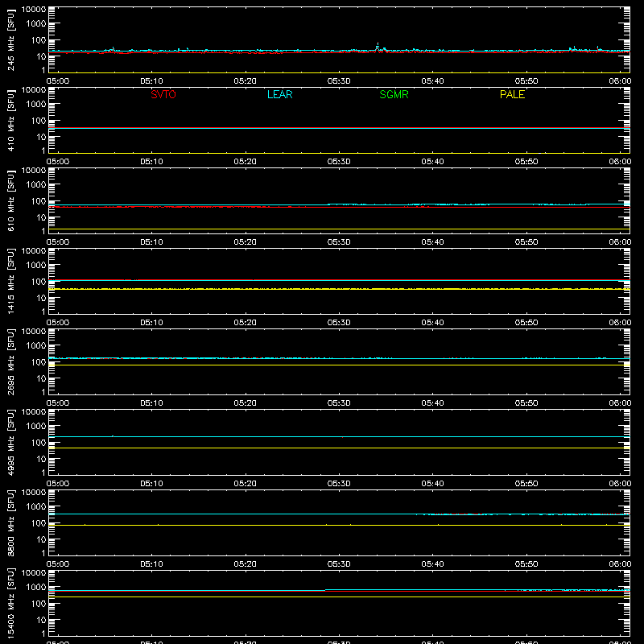Click 05:20 time label under 2695 MHz panel

[x=246, y=403]
